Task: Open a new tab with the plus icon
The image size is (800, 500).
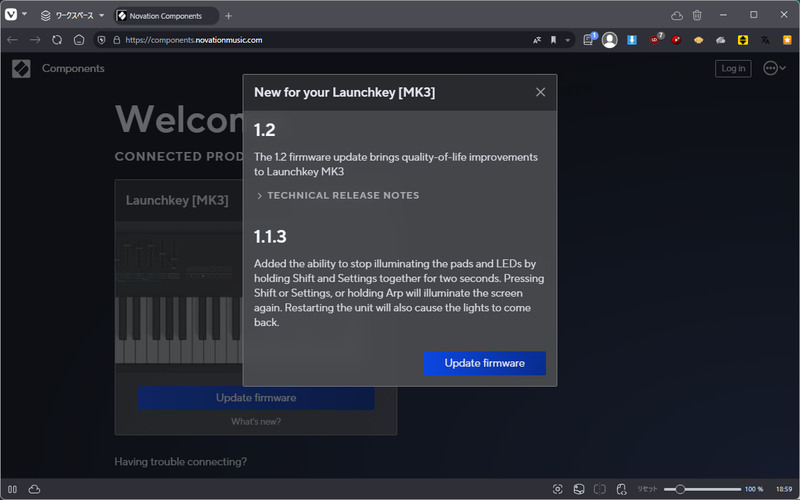Action: tap(229, 16)
